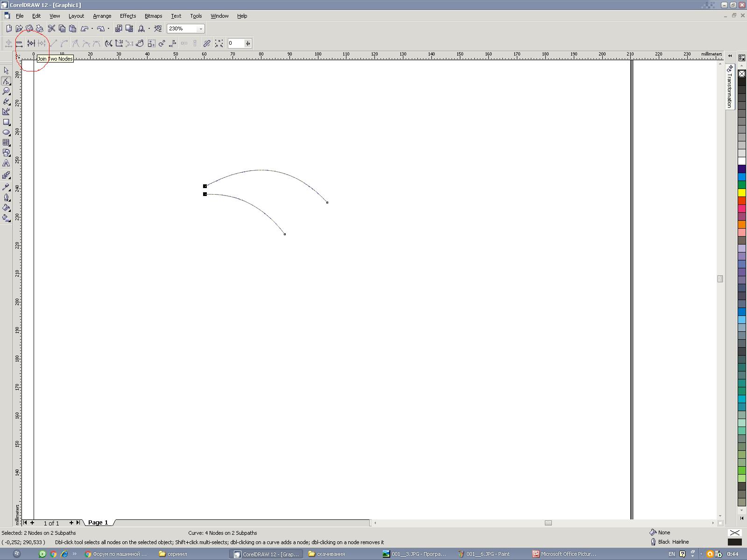Open the Windows Start button
This screenshot has width=747, height=560.
[x=17, y=554]
